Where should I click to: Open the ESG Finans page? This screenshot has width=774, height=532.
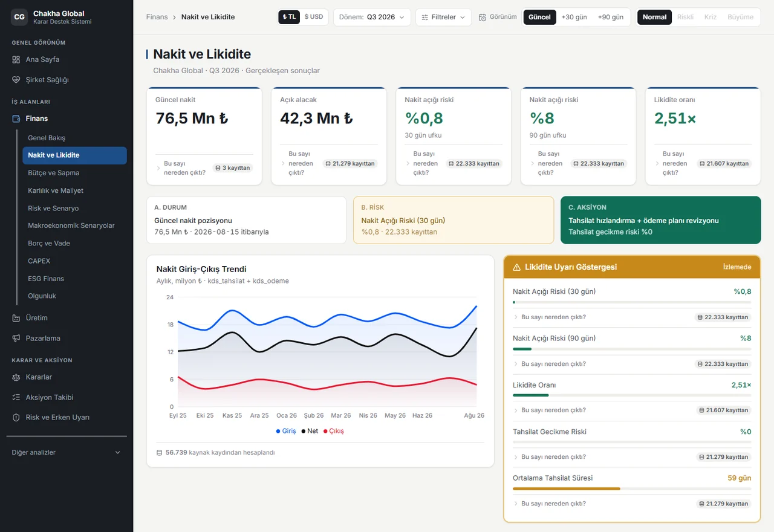(74, 279)
